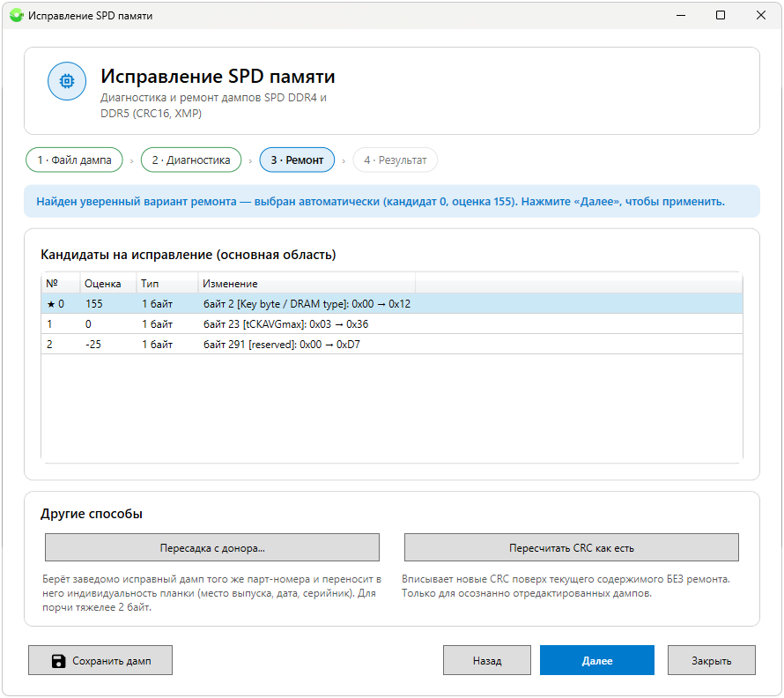Click Пересчитать CRC как есть

[x=572, y=548]
